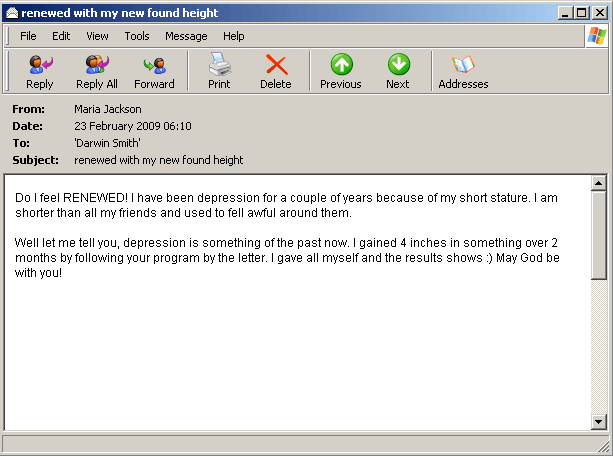Viewport: 613px width, 456px height.
Task: Click the Reply toolbar icon
Action: (40, 72)
